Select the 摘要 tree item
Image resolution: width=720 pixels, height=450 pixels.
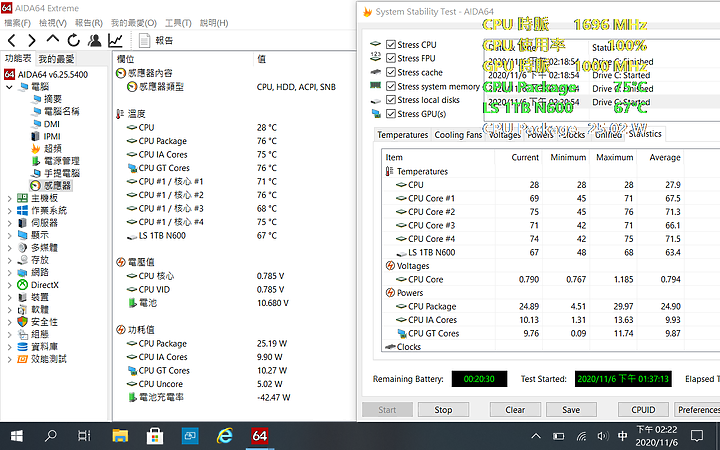tap(53, 99)
